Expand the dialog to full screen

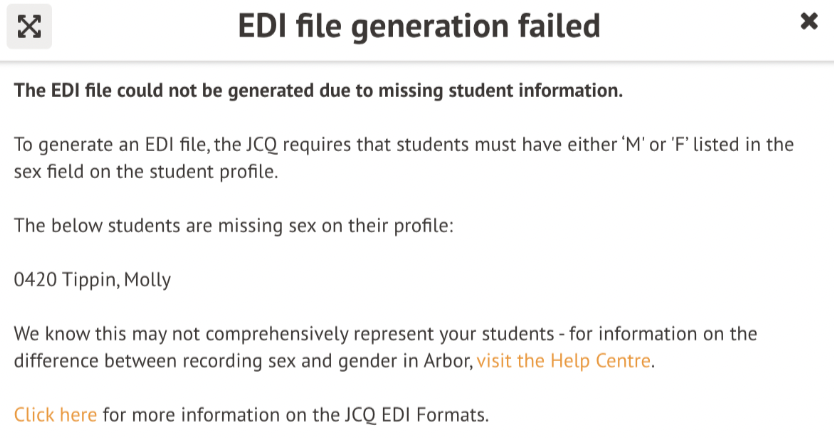coord(29,26)
